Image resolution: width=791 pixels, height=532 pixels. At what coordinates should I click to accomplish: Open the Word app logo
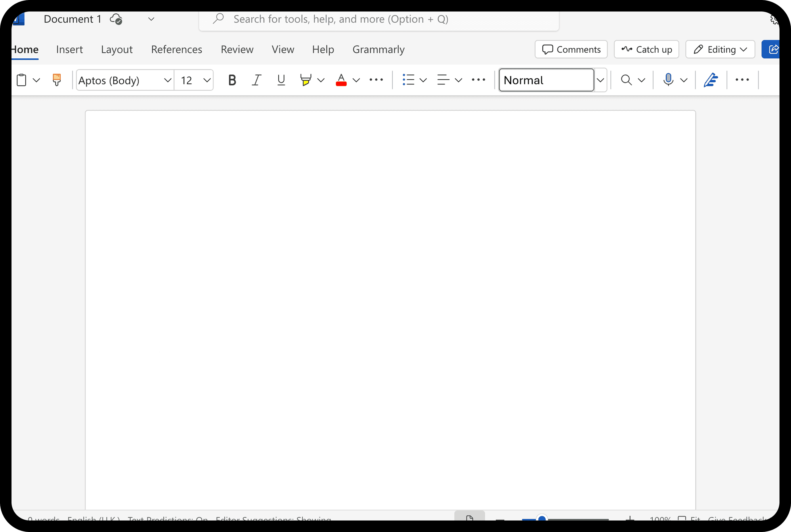coord(18,19)
